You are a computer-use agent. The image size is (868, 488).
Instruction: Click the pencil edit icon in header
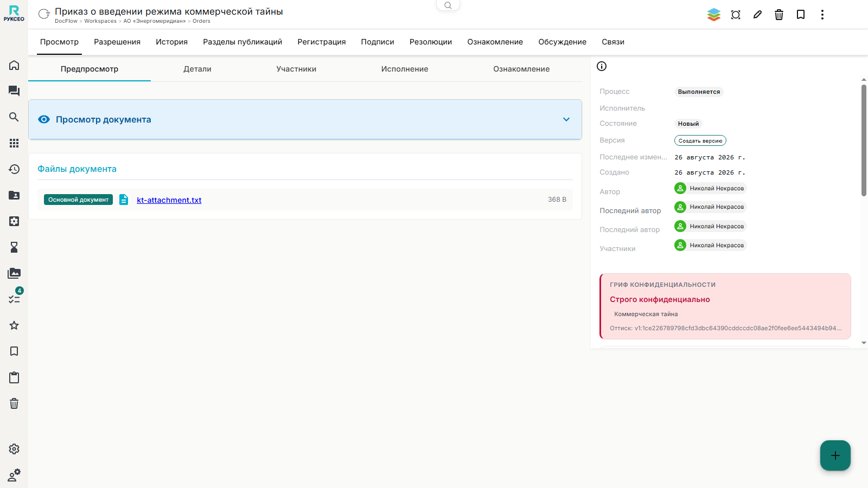pyautogui.click(x=757, y=15)
